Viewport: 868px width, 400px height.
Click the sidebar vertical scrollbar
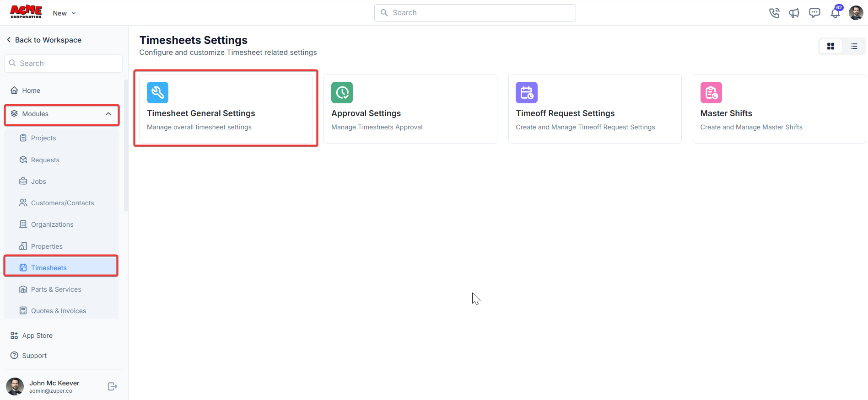pyautogui.click(x=126, y=146)
